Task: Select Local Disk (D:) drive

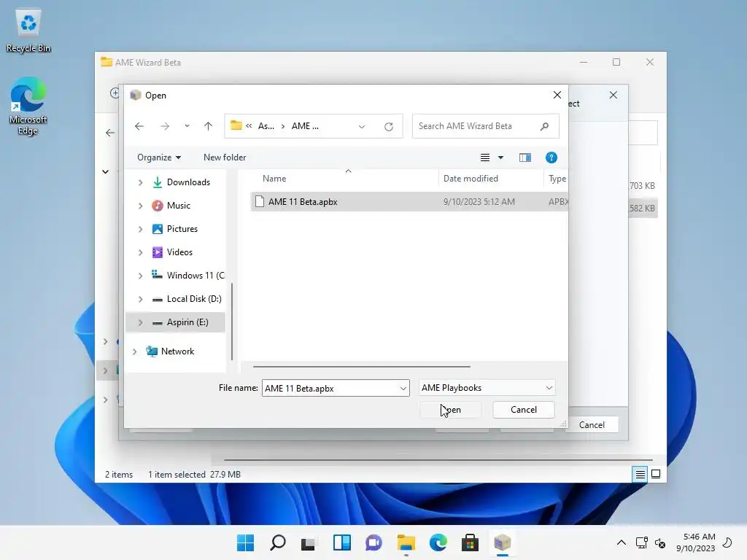Action: pos(194,299)
